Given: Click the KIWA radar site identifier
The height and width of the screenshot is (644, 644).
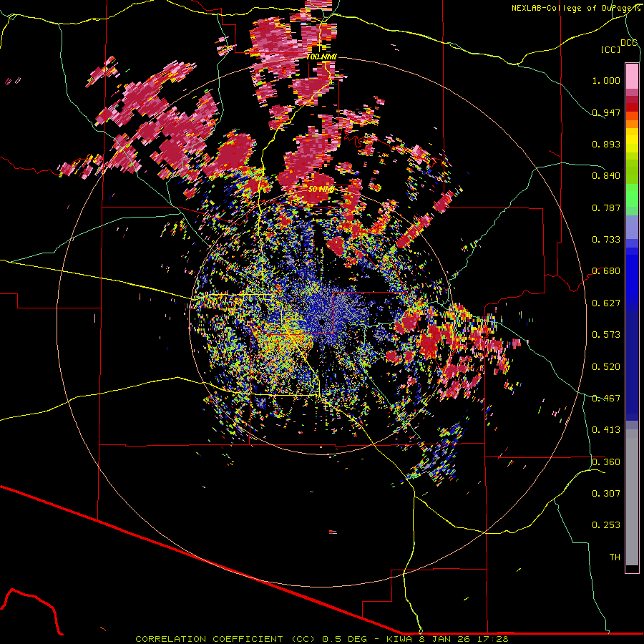Looking at the screenshot, I should tap(401, 639).
